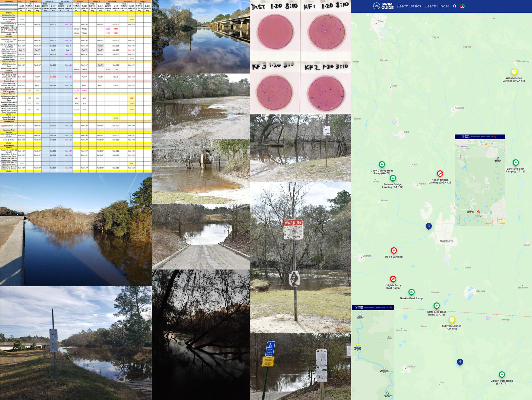Click the Valdosta city label on map
The height and width of the screenshot is (400, 532).
(447, 241)
